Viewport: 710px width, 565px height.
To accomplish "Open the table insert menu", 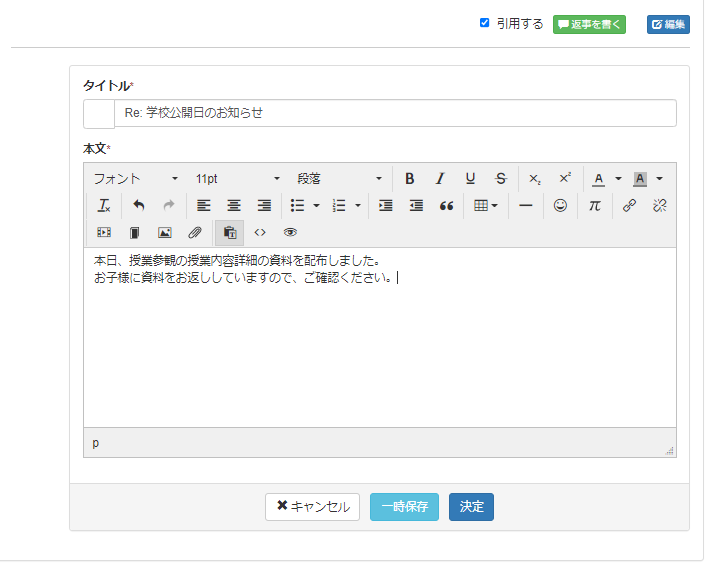I will point(486,206).
